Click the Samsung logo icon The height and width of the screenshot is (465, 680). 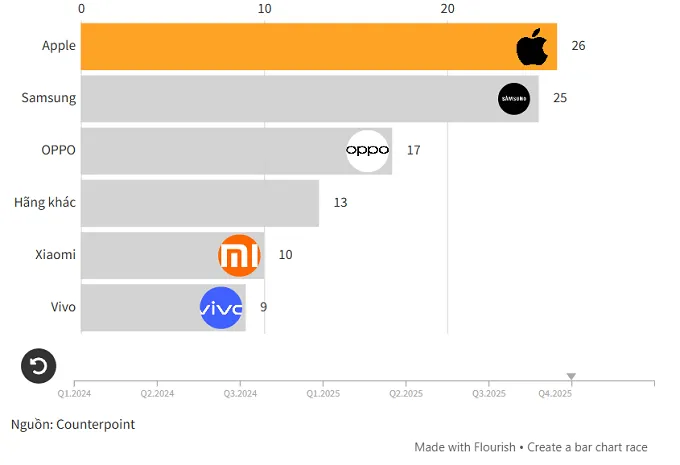point(514,99)
